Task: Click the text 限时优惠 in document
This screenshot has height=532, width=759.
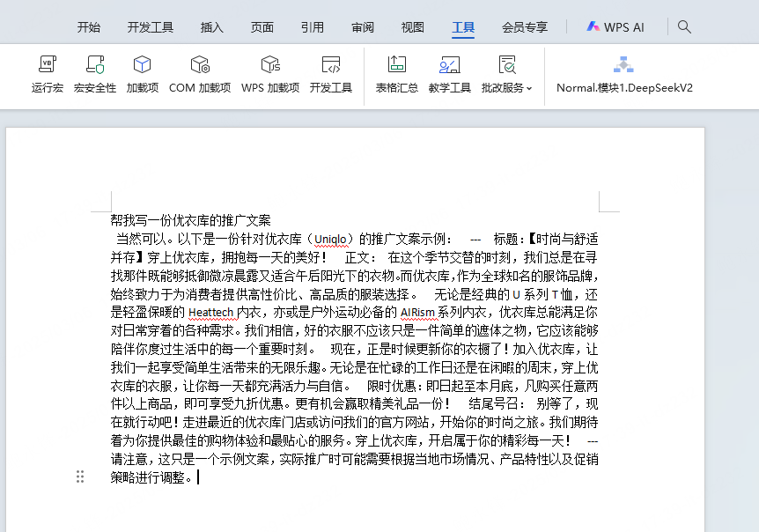Action: point(391,386)
